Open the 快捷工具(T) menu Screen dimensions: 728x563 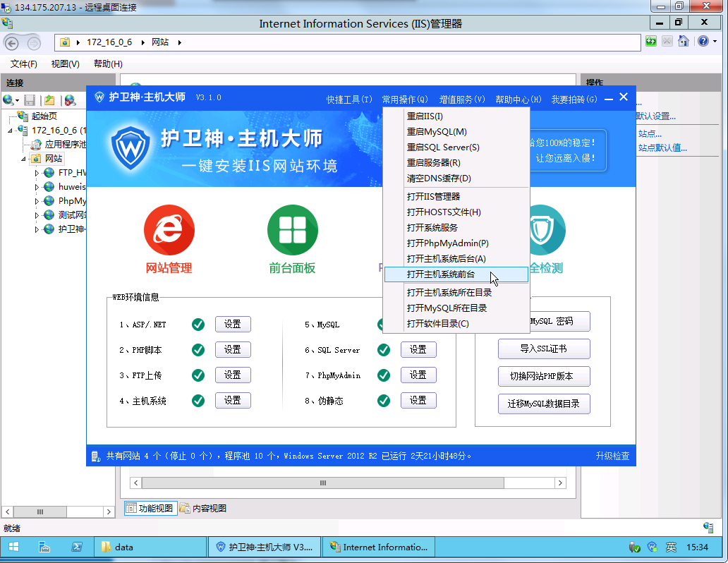(349, 99)
